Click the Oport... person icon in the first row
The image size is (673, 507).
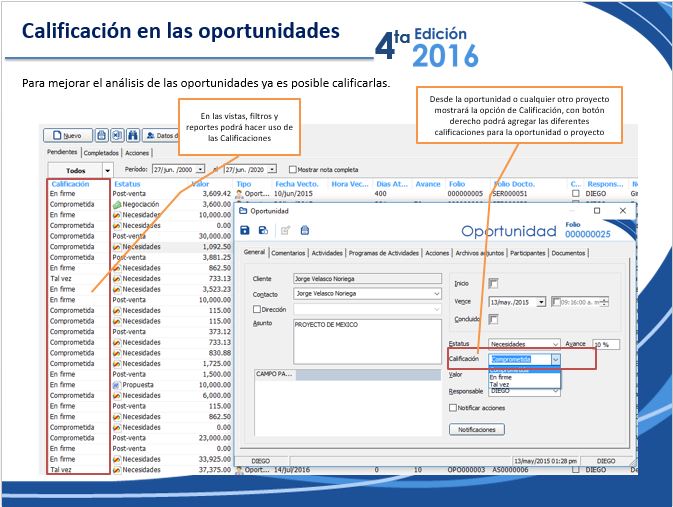click(x=239, y=194)
